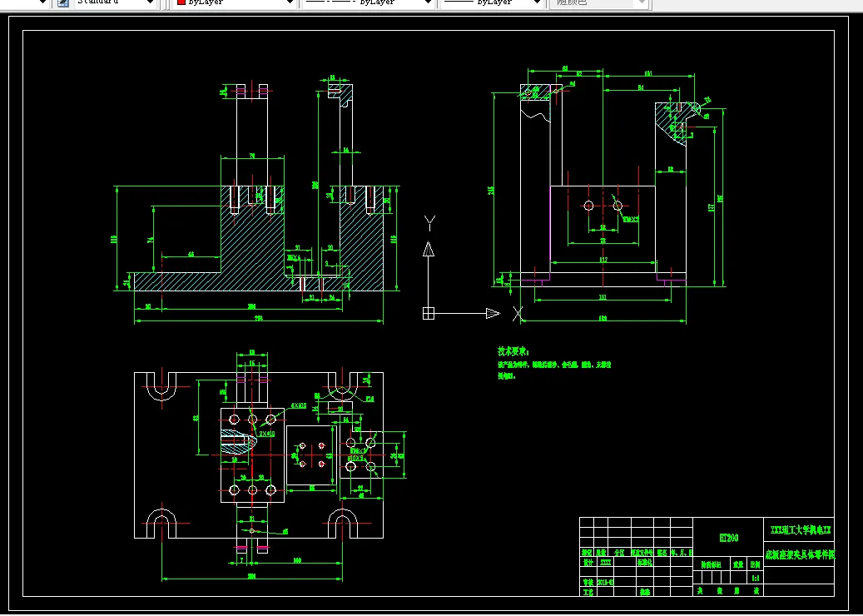Click the UCS X axis label
Image resolution: width=863 pixels, height=616 pixels.
(518, 314)
